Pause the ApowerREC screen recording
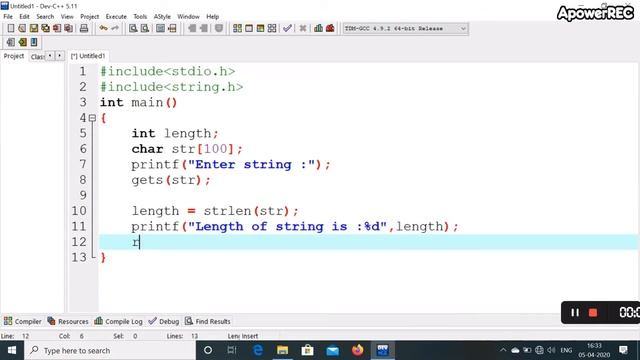Screen dimensions: 640x360 click(x=575, y=313)
